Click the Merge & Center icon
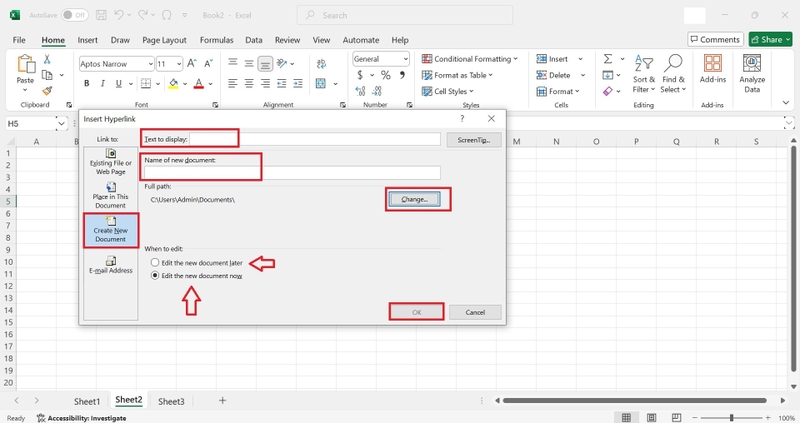Image resolution: width=800 pixels, height=423 pixels. (321, 83)
